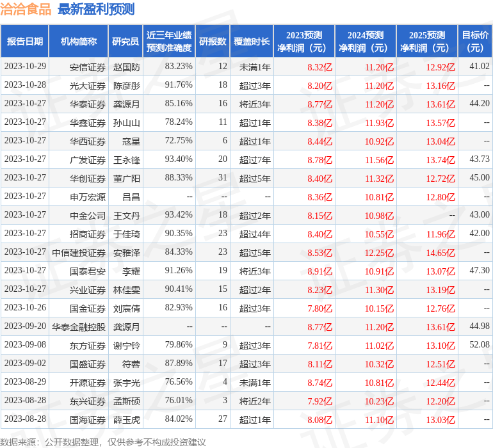Click the 研报数 column header
The image size is (493, 448).
213,41
